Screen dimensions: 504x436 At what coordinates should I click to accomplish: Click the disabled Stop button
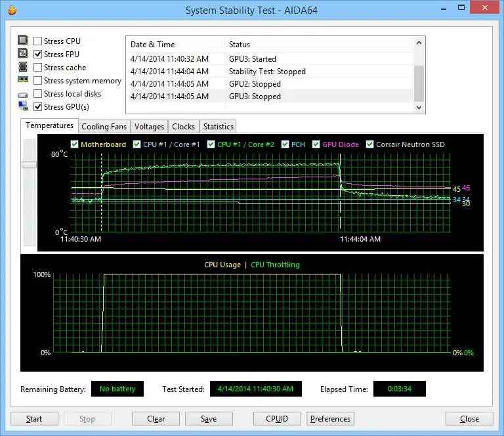point(87,419)
